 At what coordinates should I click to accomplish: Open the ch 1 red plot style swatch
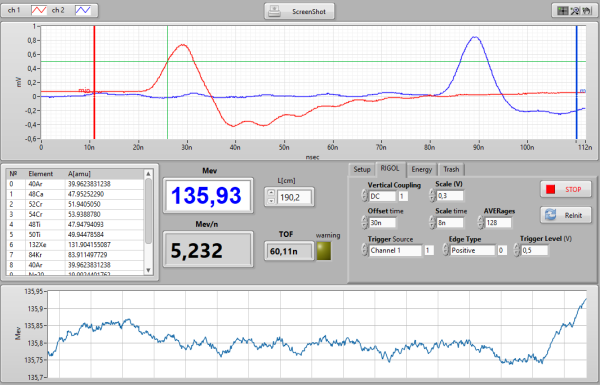39,10
